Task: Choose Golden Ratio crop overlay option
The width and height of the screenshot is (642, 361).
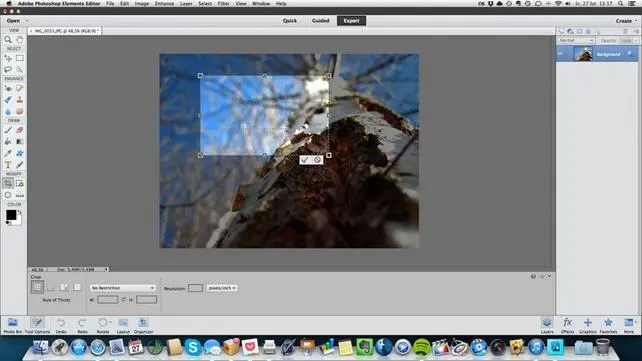Action: point(64,287)
